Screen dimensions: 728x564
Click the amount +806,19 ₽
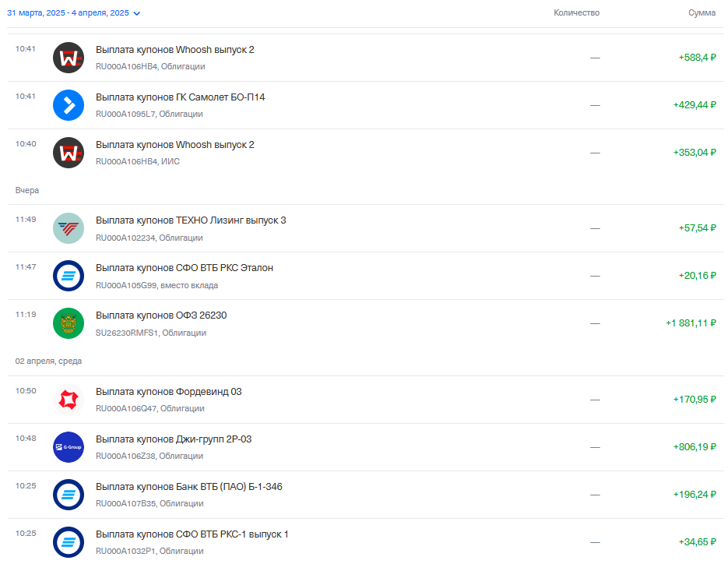[695, 447]
